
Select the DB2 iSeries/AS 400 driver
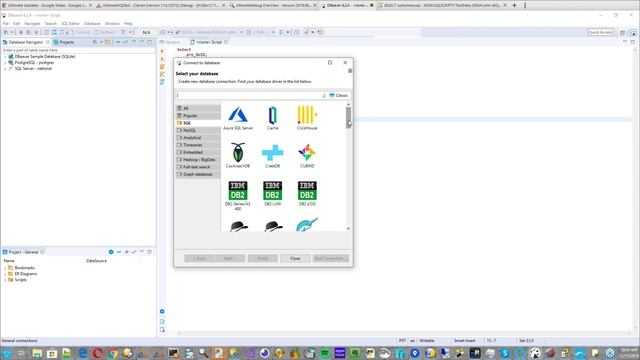pyautogui.click(x=238, y=196)
